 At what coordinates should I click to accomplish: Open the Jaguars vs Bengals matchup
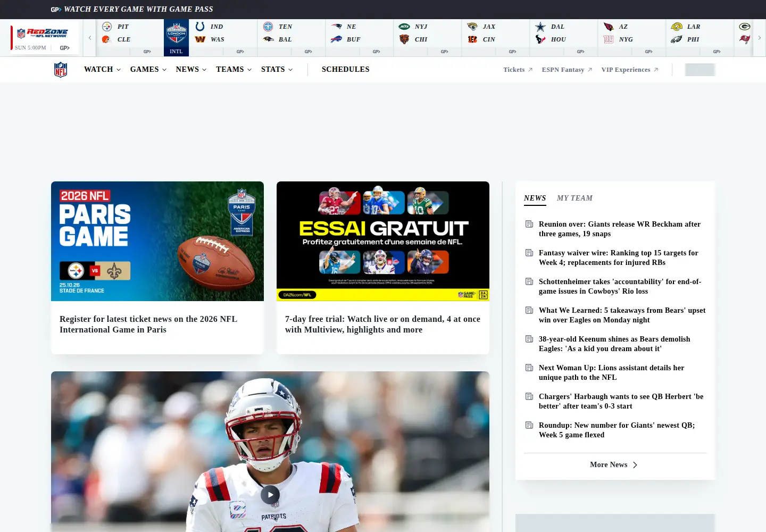click(x=496, y=38)
